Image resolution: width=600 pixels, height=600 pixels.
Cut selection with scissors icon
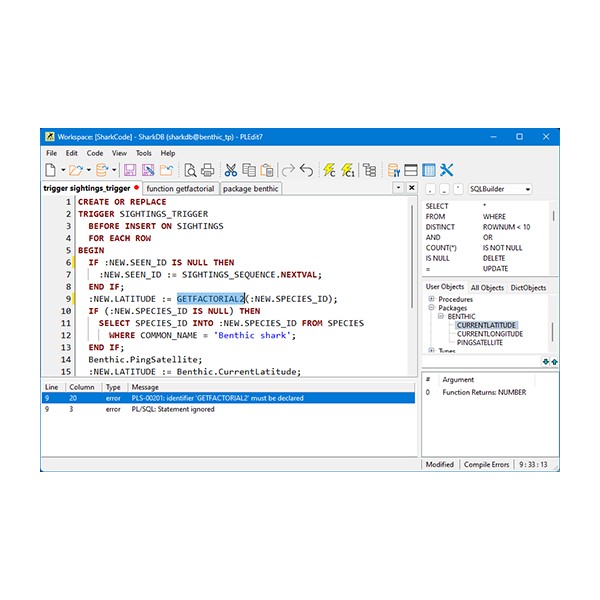pos(230,170)
